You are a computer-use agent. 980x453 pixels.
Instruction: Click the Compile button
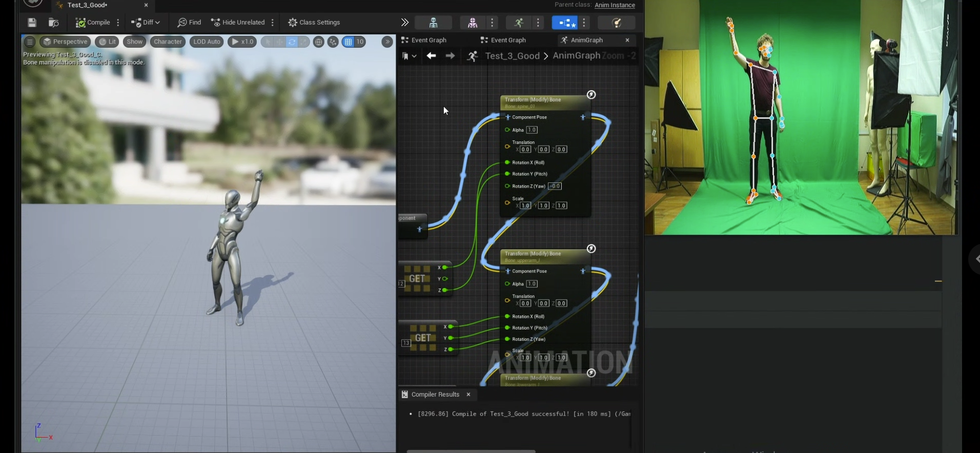(x=93, y=23)
